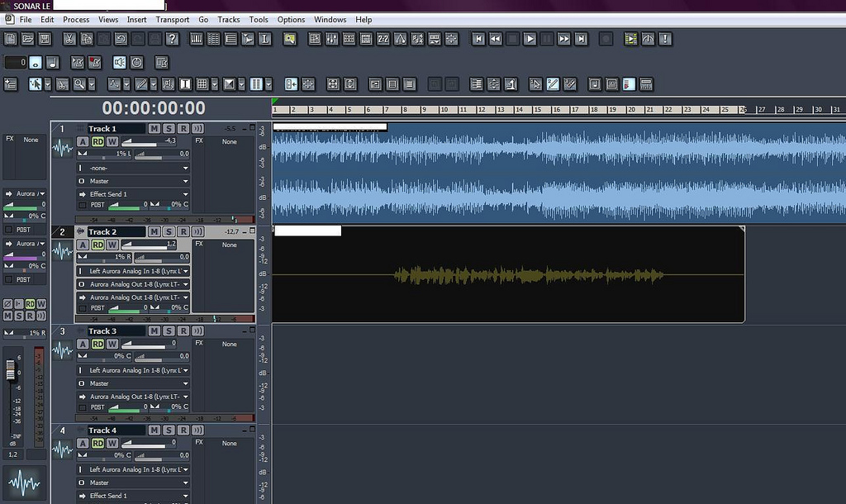Open the Snap to Grid options dropdown arrow

coord(215,84)
